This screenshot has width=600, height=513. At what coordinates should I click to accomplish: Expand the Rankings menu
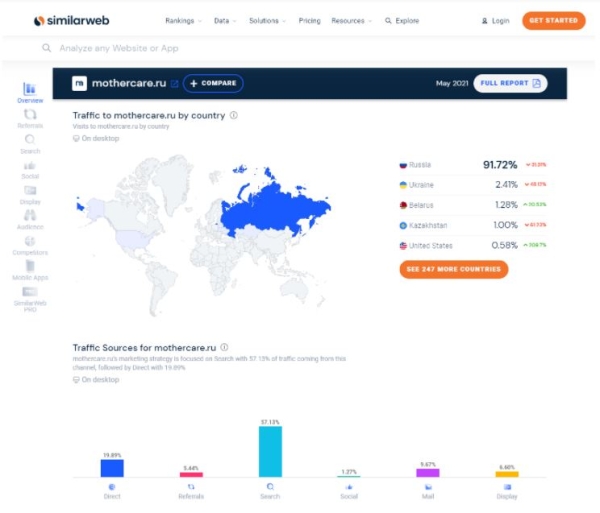[183, 21]
